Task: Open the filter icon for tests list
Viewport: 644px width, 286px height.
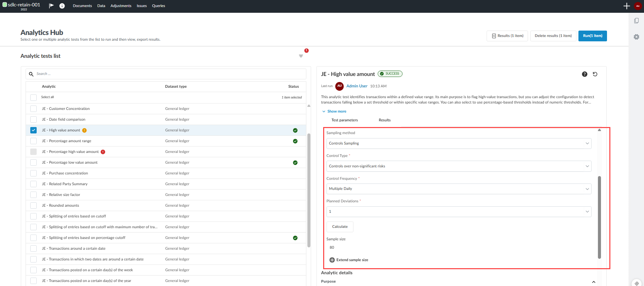Action: pos(301,56)
